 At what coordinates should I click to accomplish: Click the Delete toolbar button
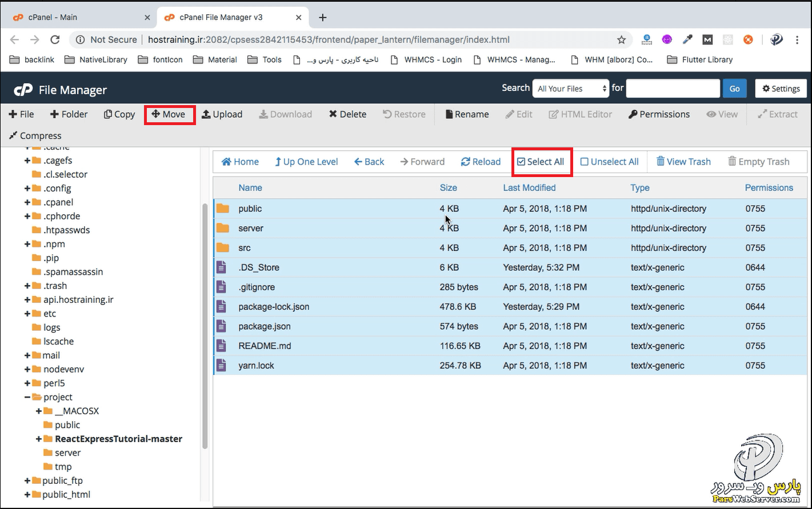347,114
